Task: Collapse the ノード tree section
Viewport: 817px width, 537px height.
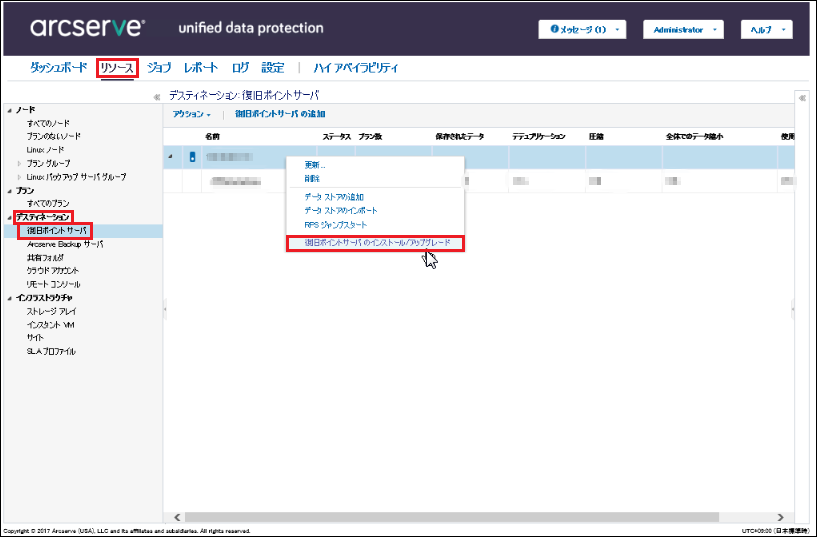Action: pyautogui.click(x=10, y=110)
